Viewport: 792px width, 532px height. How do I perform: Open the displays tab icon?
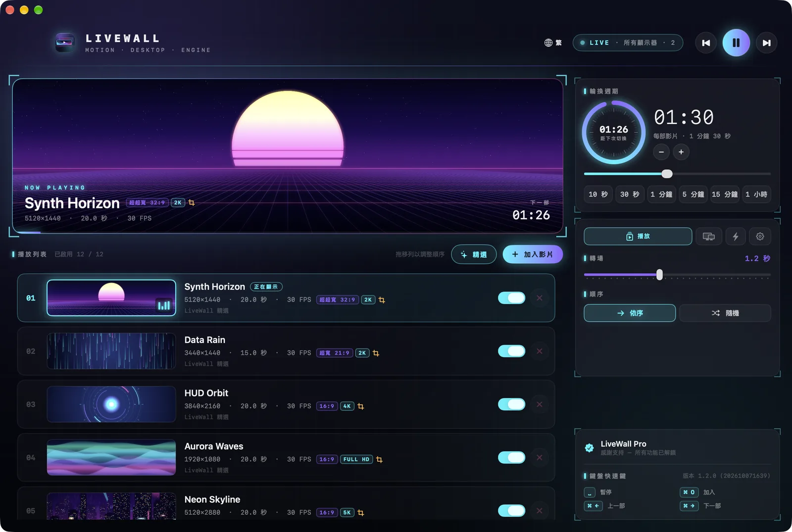[x=708, y=237]
